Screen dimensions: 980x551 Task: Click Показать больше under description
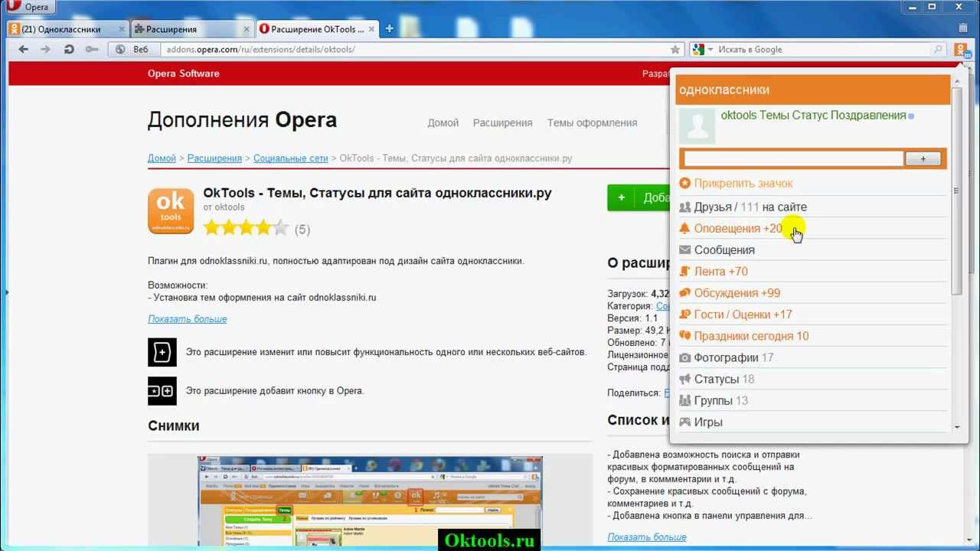tap(187, 319)
